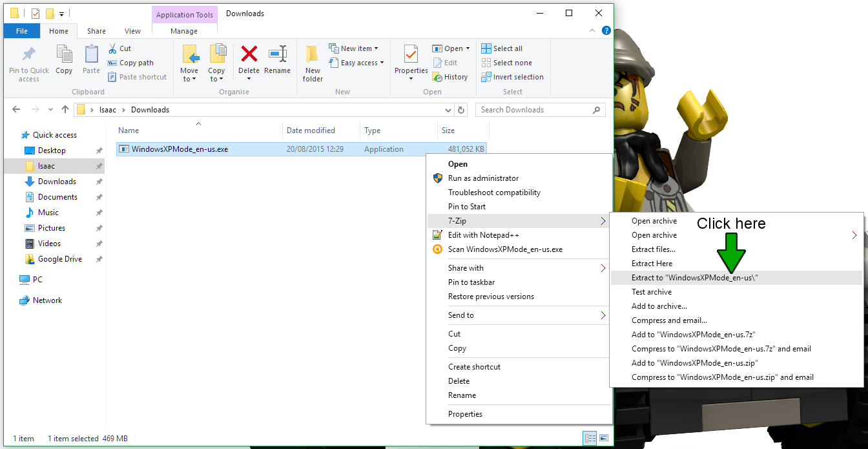Choose Run as administrator in the context menu
The width and height of the screenshot is (868, 449).
(519, 178)
